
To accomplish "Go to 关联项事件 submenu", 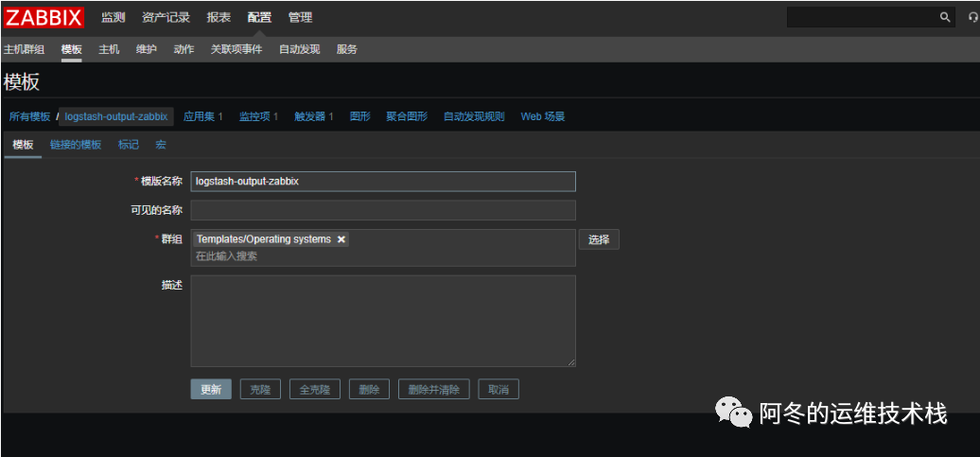I will point(236,49).
